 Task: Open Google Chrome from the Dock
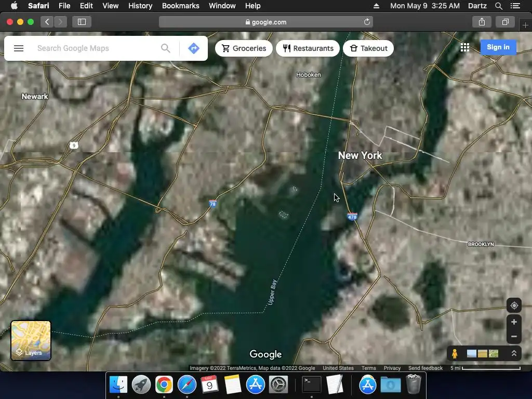(x=164, y=384)
